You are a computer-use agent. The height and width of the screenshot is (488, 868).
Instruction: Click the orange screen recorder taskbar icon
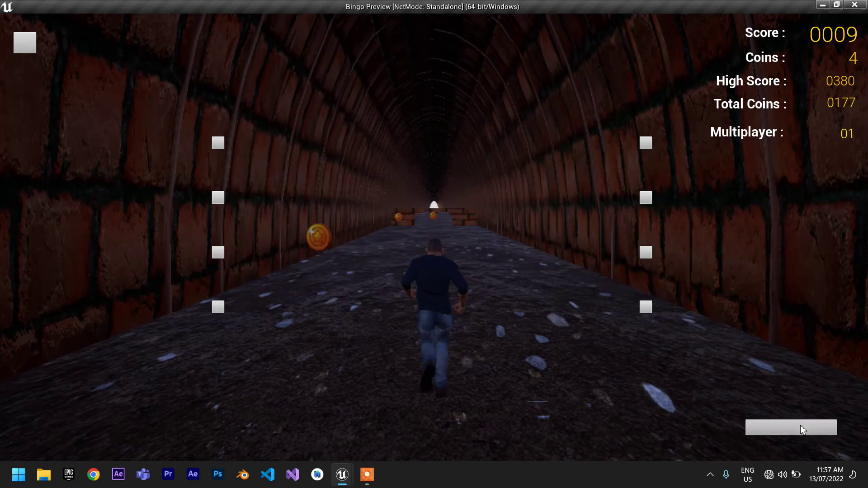(367, 474)
